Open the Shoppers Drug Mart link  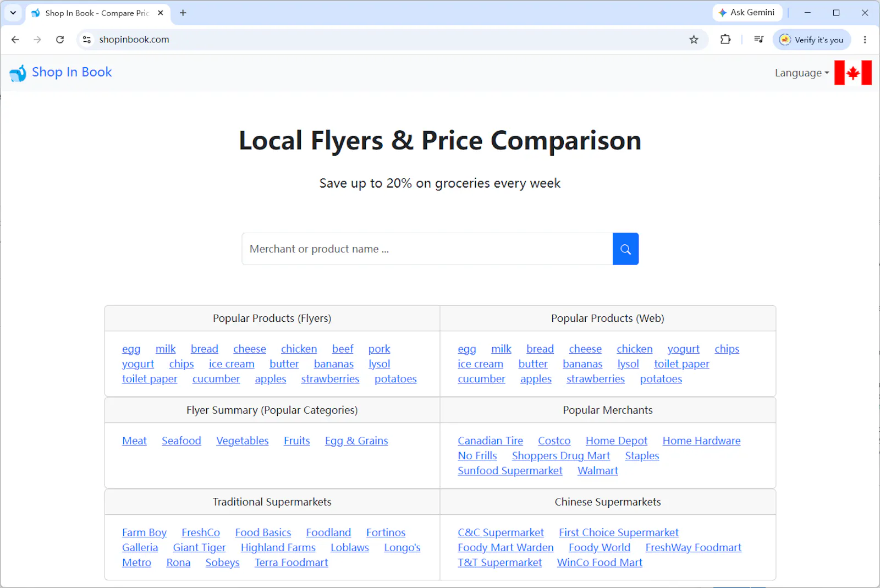[x=561, y=455]
